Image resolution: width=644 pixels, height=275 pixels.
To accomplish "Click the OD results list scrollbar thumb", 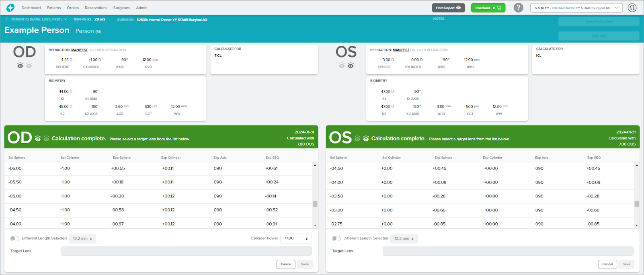I will coord(315,204).
